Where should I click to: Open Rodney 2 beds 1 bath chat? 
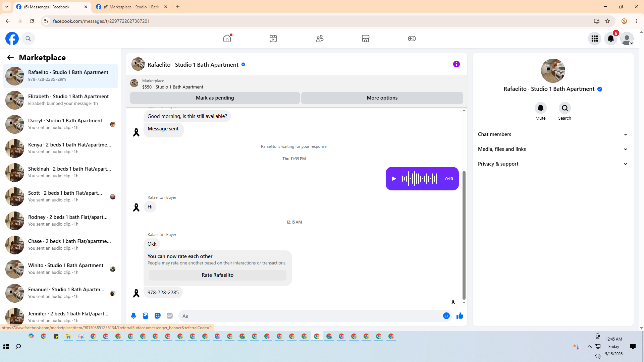[60, 221]
